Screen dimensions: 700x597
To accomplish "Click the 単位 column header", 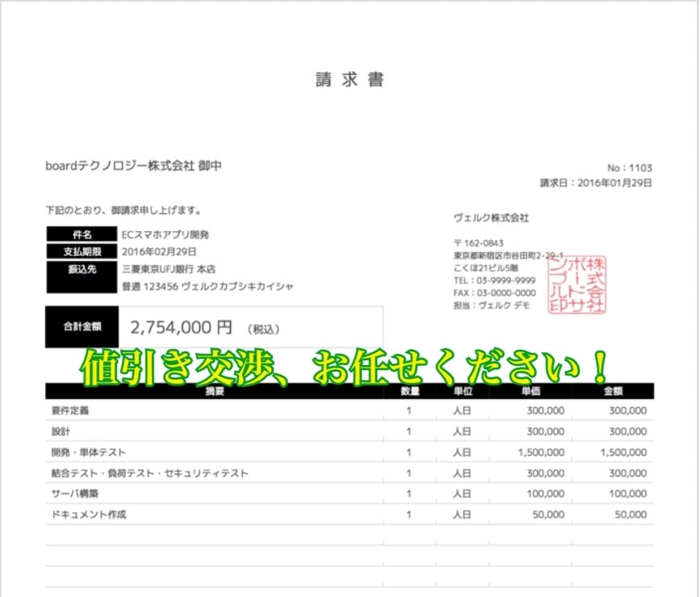I will coord(463,391).
